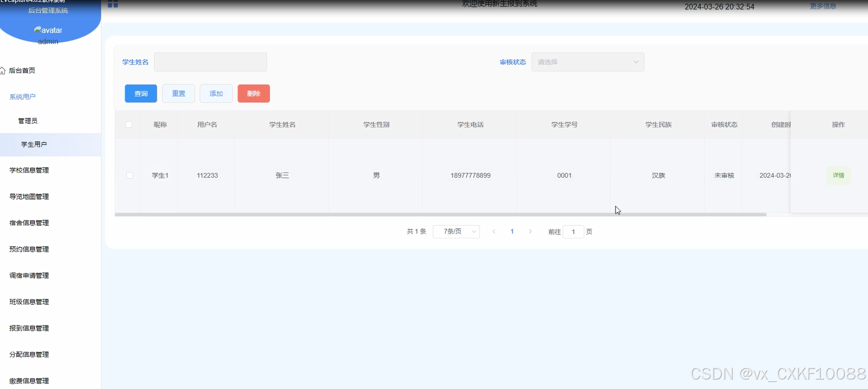Click the 查询 search button

point(141,93)
